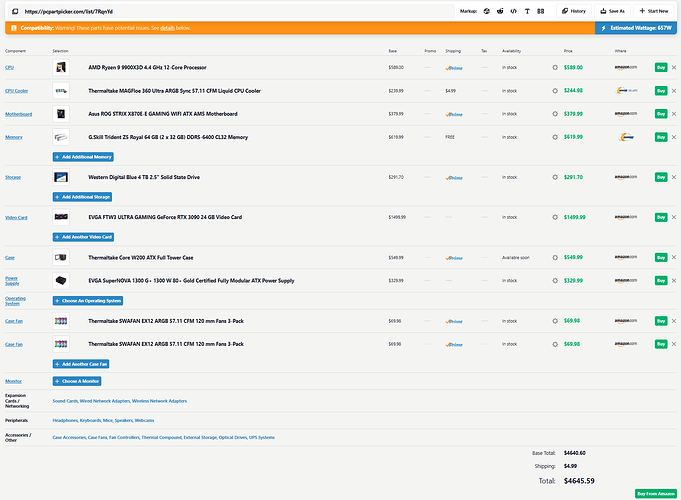681x500 pixels.
Task: Click Add Another Video Card
Action: pos(83,237)
